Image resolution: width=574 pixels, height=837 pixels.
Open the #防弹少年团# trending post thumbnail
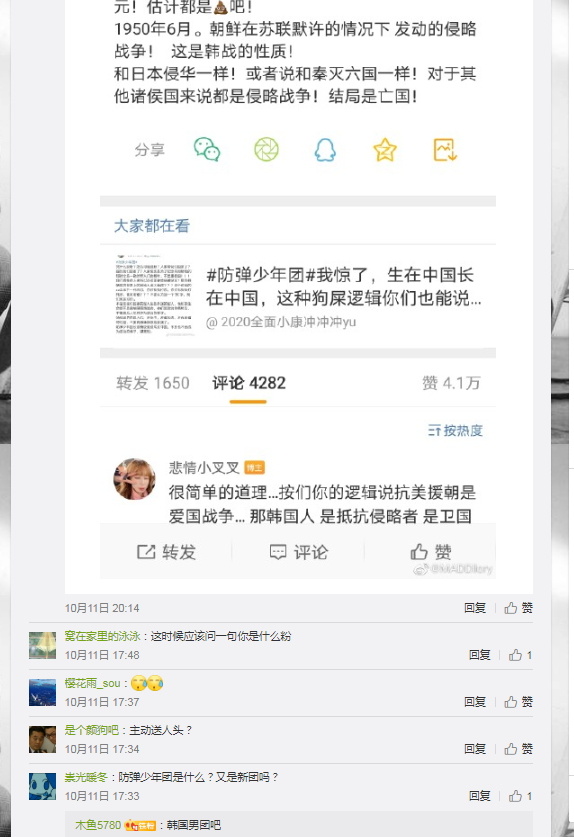(x=155, y=295)
